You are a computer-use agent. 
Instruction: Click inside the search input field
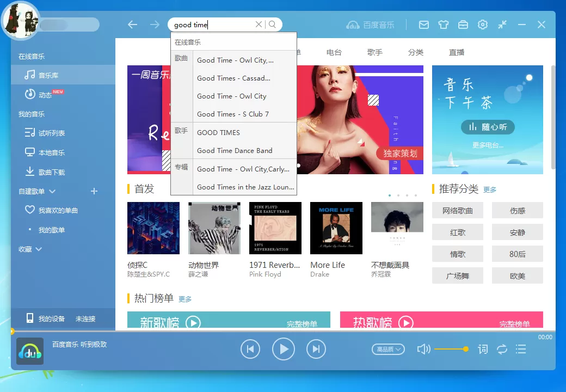pyautogui.click(x=213, y=24)
